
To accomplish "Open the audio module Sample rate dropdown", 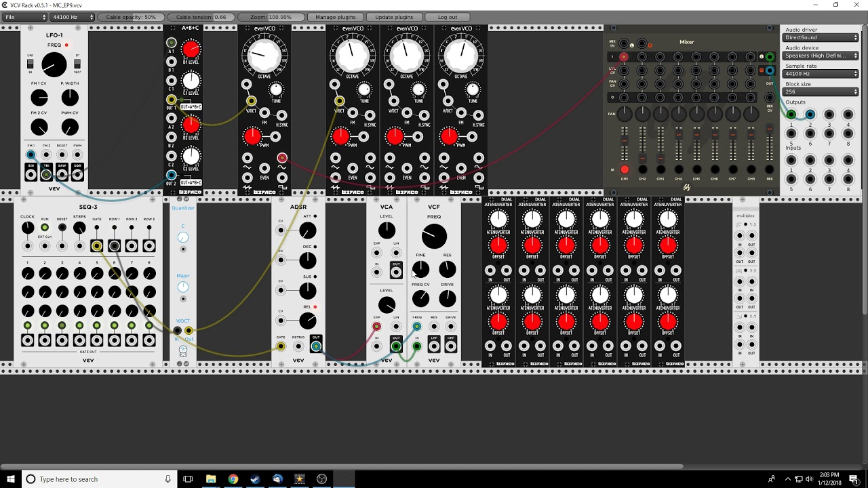I will tap(821, 73).
